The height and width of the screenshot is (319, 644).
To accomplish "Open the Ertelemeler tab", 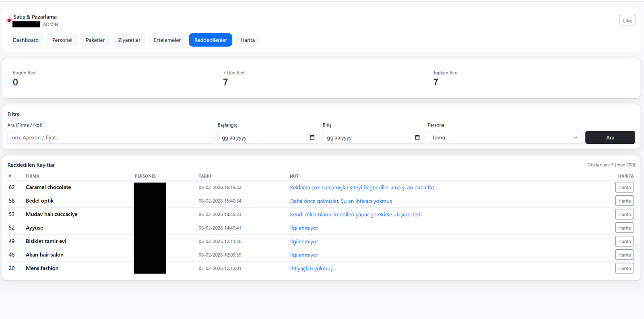I will [167, 40].
